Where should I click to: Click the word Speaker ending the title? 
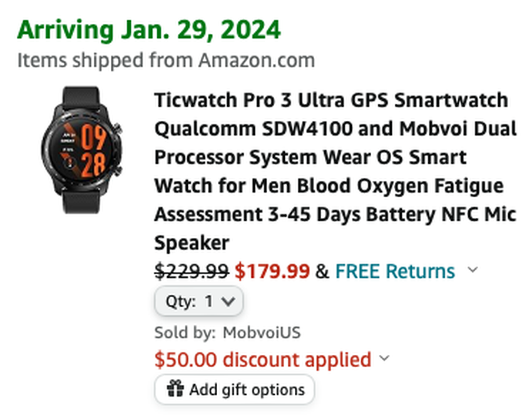(192, 242)
